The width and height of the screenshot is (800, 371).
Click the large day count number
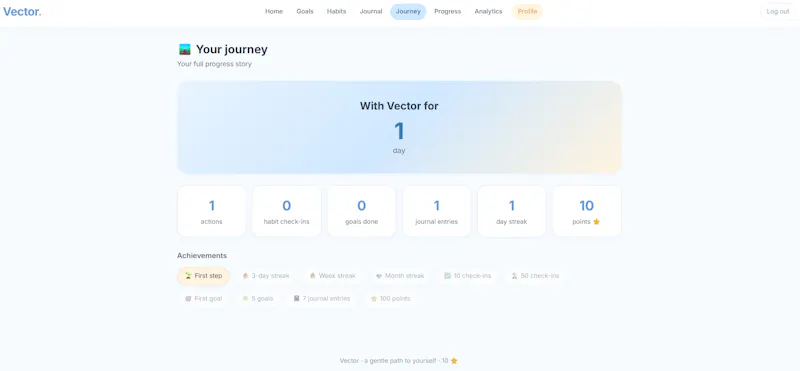point(399,131)
